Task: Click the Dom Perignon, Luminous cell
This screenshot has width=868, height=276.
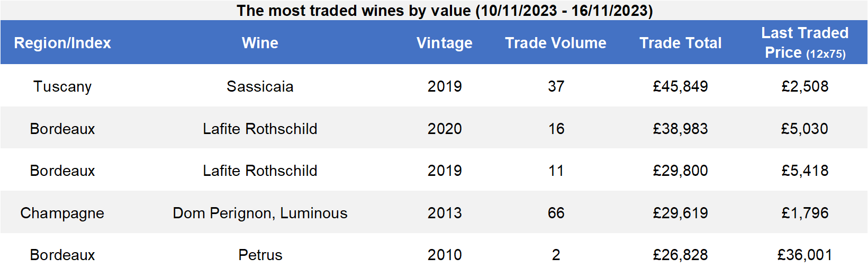Action: 260,213
